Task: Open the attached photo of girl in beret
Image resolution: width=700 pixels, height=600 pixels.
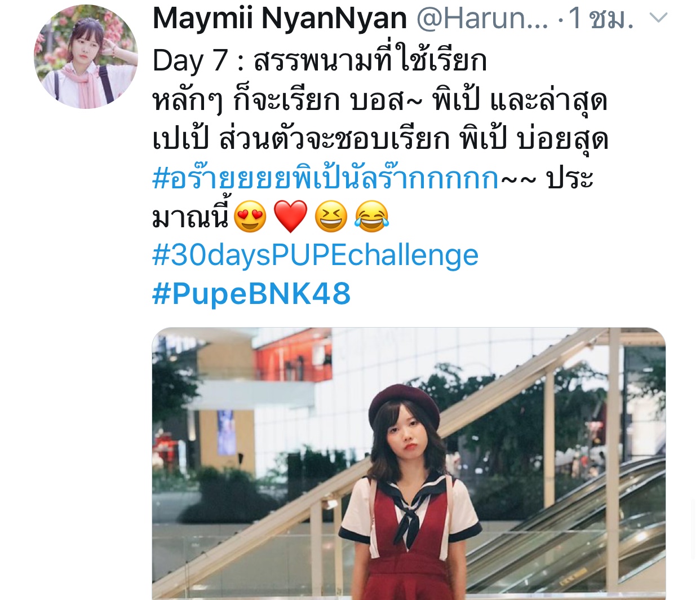Action: [x=409, y=464]
